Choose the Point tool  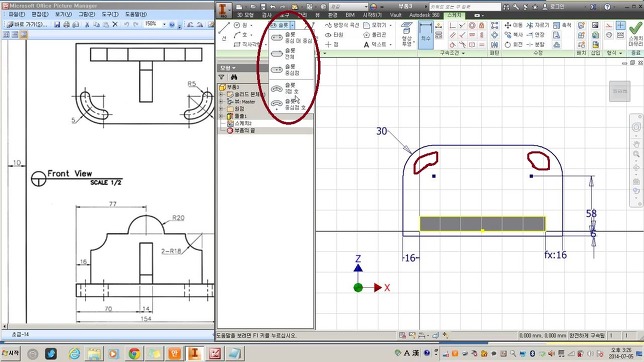pyautogui.click(x=332, y=44)
